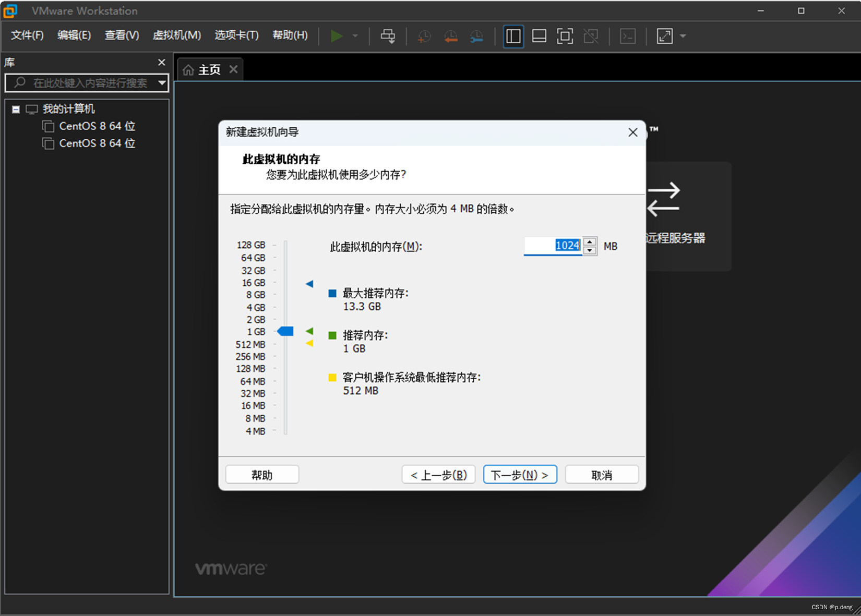Open the power options dropdown arrow

[355, 36]
